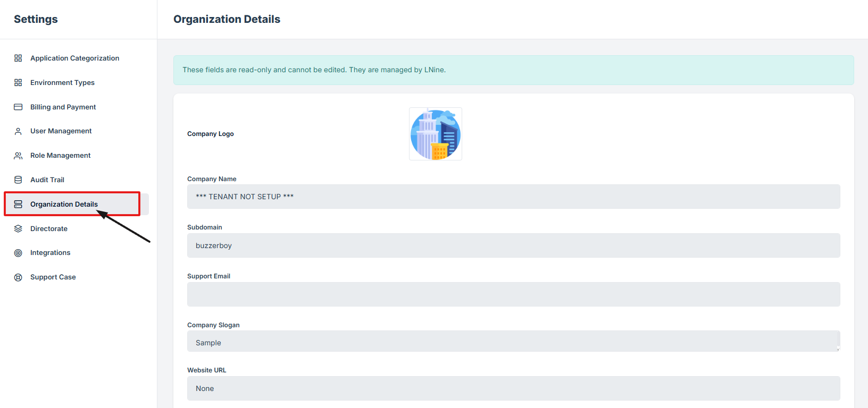Click the Application Categorization grid icon
This screenshot has height=408, width=868.
point(18,58)
